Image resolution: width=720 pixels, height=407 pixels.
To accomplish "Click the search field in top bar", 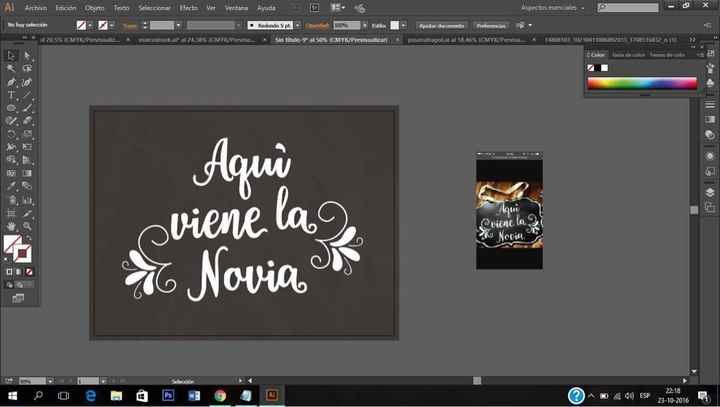I will (x=628, y=7).
